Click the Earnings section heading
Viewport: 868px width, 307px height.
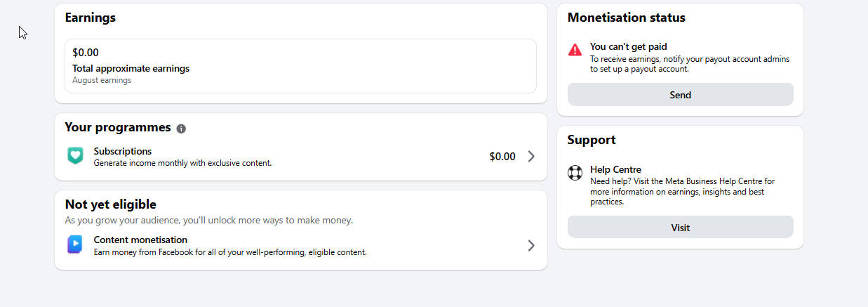coord(91,18)
